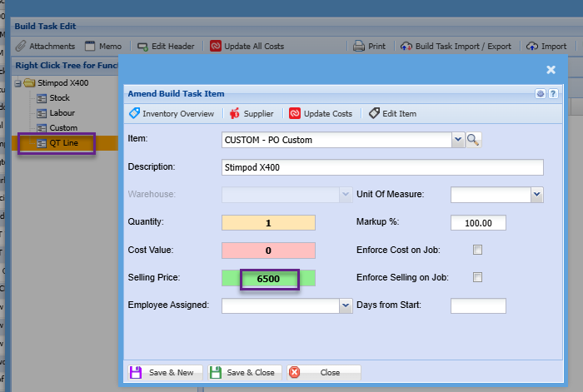583x392 pixels.
Task: Collapse the Stimpod X400 tree node
Action: (18, 83)
